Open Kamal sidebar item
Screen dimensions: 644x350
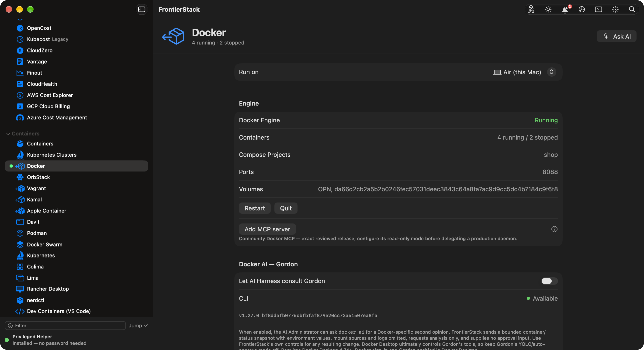pyautogui.click(x=76, y=200)
